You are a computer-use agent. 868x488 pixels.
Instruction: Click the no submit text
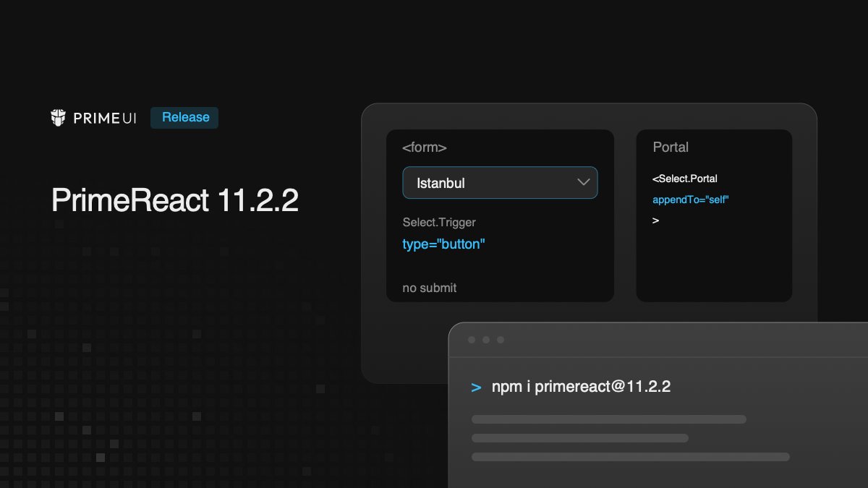point(430,288)
